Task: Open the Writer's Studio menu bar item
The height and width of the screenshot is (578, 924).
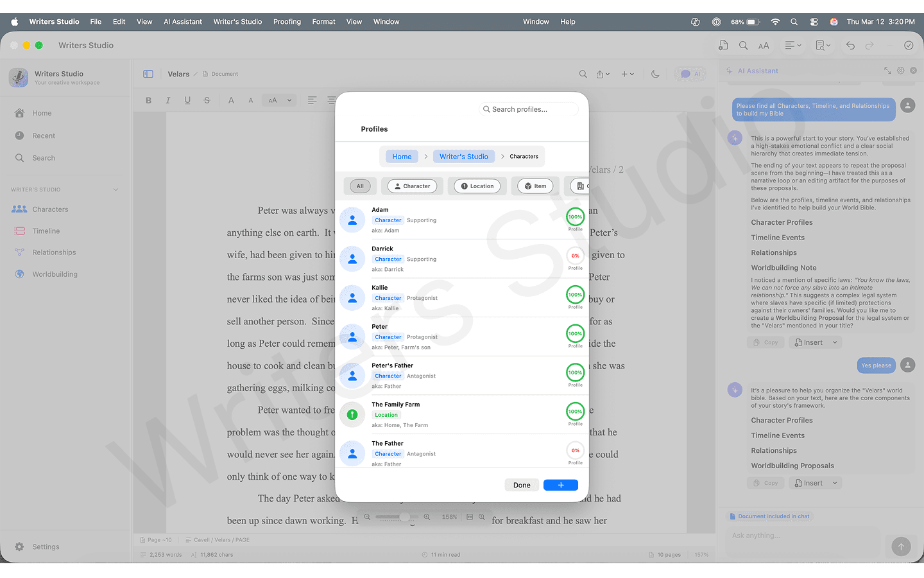Action: 237,22
